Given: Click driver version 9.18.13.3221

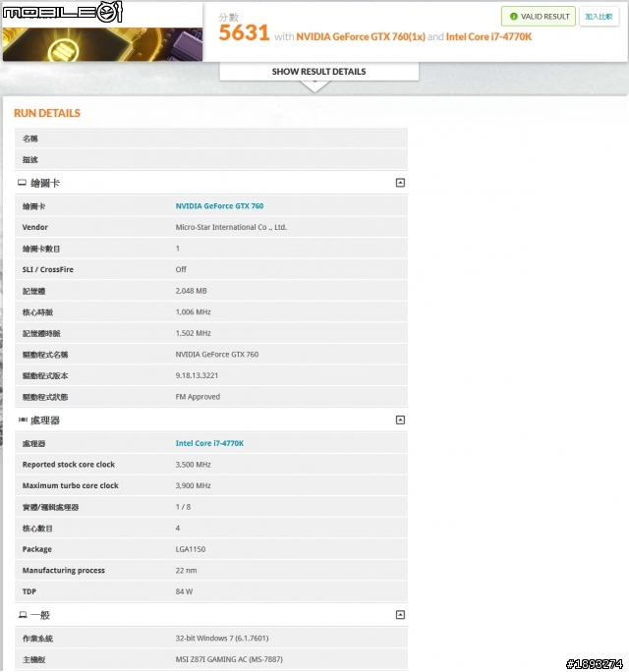Looking at the screenshot, I should point(197,375).
